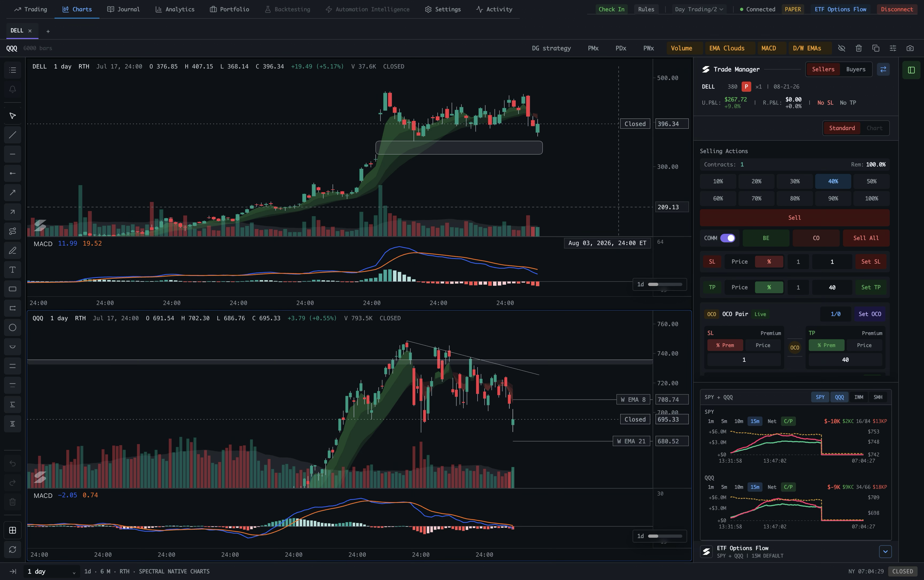
Task: Take a chart snapshot with camera icon
Action: (x=910, y=48)
